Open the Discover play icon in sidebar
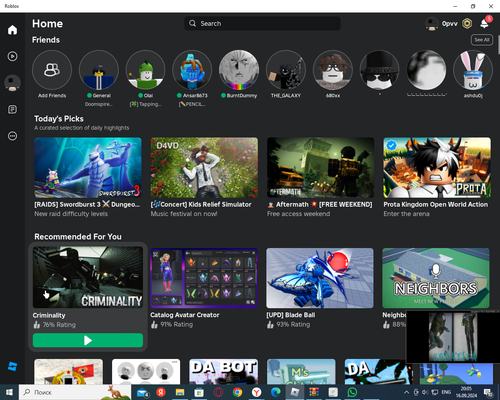The image size is (500, 400). tap(12, 56)
